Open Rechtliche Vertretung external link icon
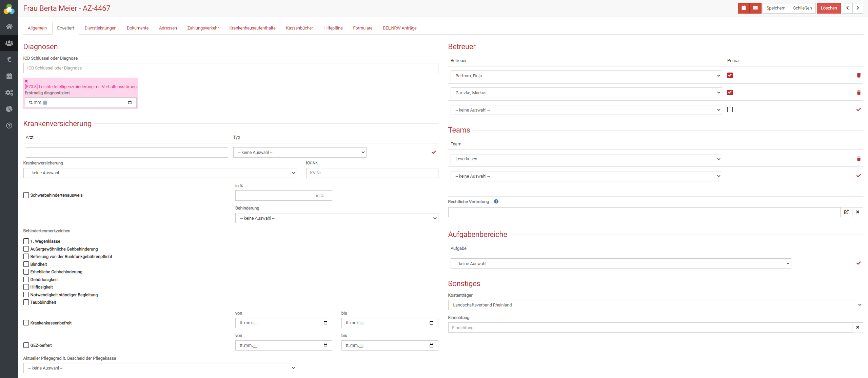 coord(846,212)
